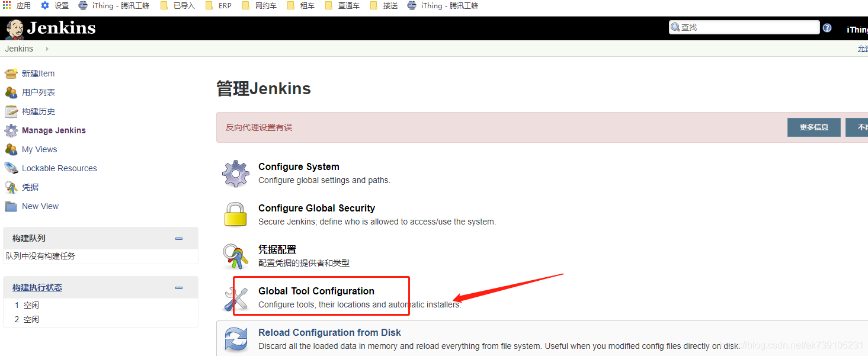This screenshot has height=356, width=868.
Task: Open the Configure System link
Action: click(299, 167)
